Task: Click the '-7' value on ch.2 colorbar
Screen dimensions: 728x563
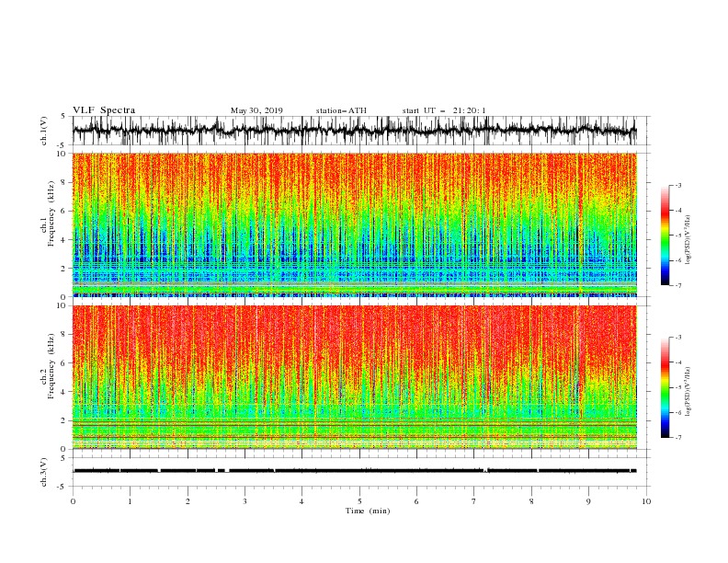Action: 678,438
